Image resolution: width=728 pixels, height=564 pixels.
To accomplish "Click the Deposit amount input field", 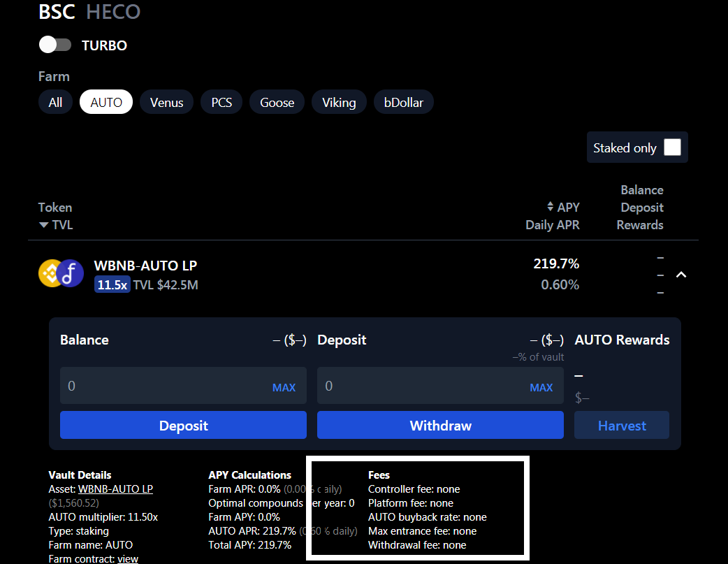I will coord(440,386).
